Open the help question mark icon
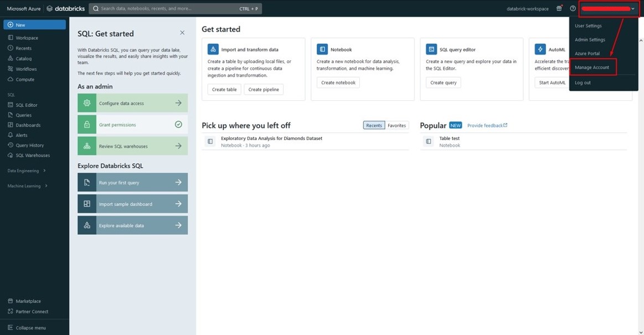The height and width of the screenshot is (335, 644). (573, 8)
